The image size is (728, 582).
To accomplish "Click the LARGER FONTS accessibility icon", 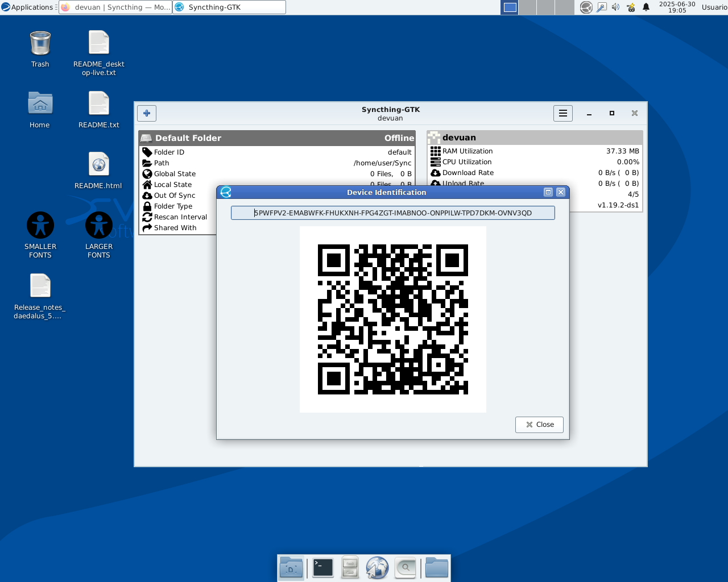I will click(x=99, y=226).
